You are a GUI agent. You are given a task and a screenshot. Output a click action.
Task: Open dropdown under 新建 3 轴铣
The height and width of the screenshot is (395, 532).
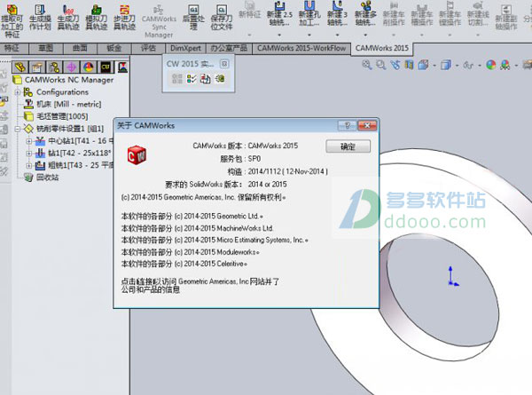click(x=337, y=35)
